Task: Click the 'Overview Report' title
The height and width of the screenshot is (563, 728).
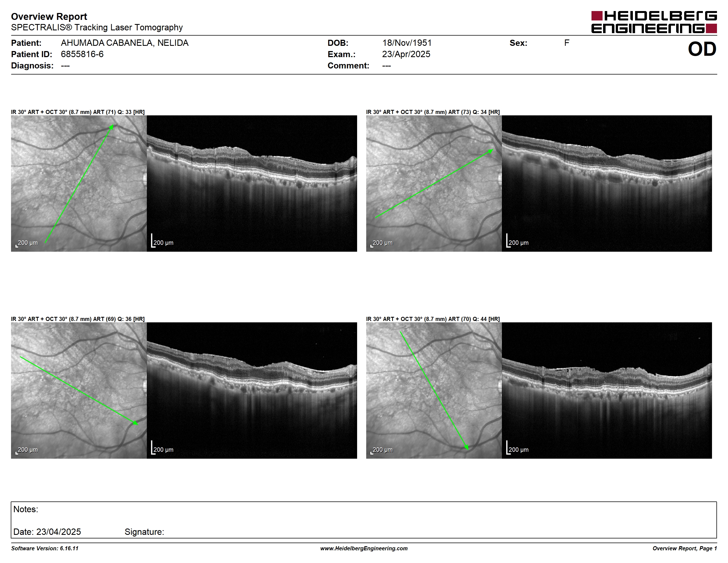Action: (x=49, y=16)
